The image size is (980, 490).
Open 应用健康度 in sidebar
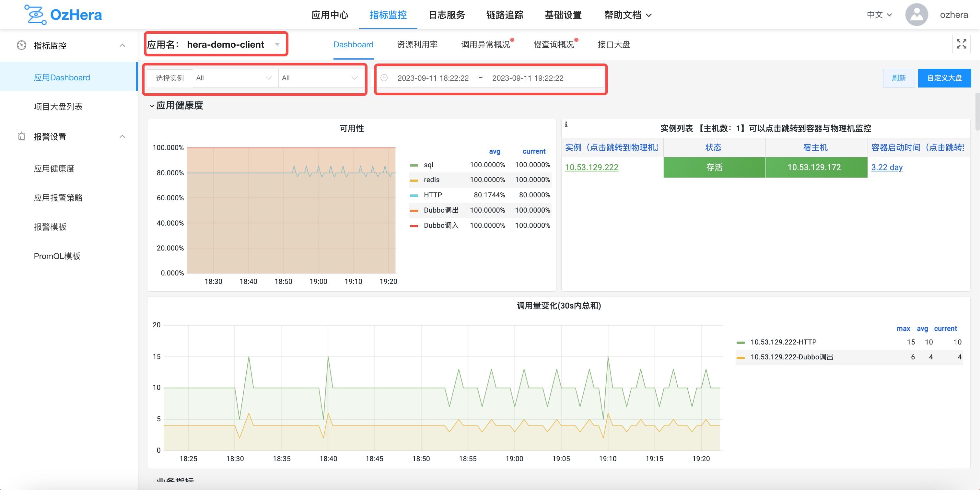point(54,169)
